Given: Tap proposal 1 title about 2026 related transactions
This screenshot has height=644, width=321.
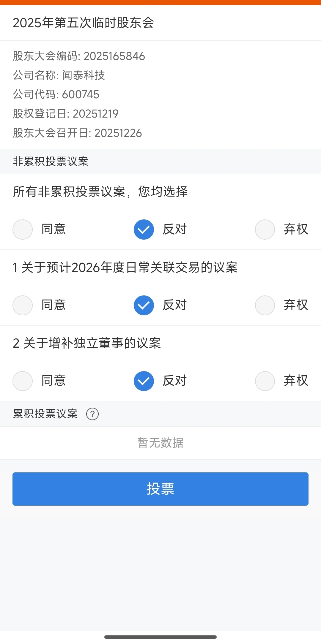Looking at the screenshot, I should click(x=125, y=268).
